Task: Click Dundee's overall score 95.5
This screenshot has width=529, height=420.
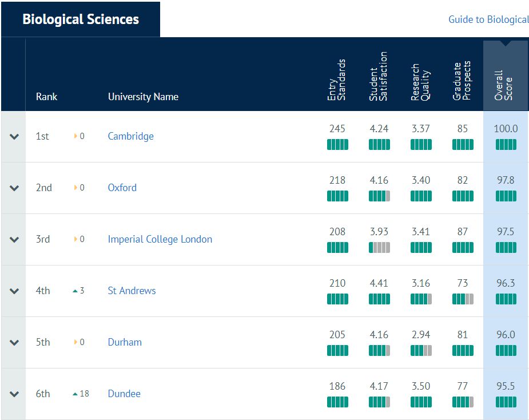Action: click(506, 386)
